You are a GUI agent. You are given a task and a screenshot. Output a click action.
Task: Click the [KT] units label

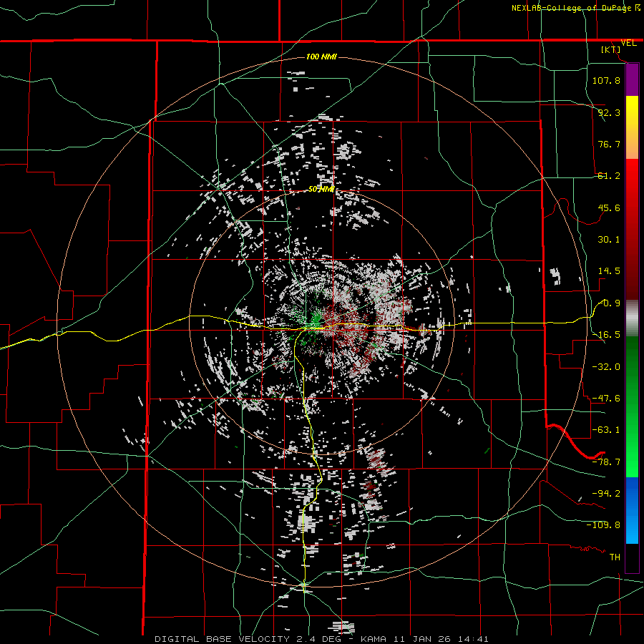(x=611, y=49)
